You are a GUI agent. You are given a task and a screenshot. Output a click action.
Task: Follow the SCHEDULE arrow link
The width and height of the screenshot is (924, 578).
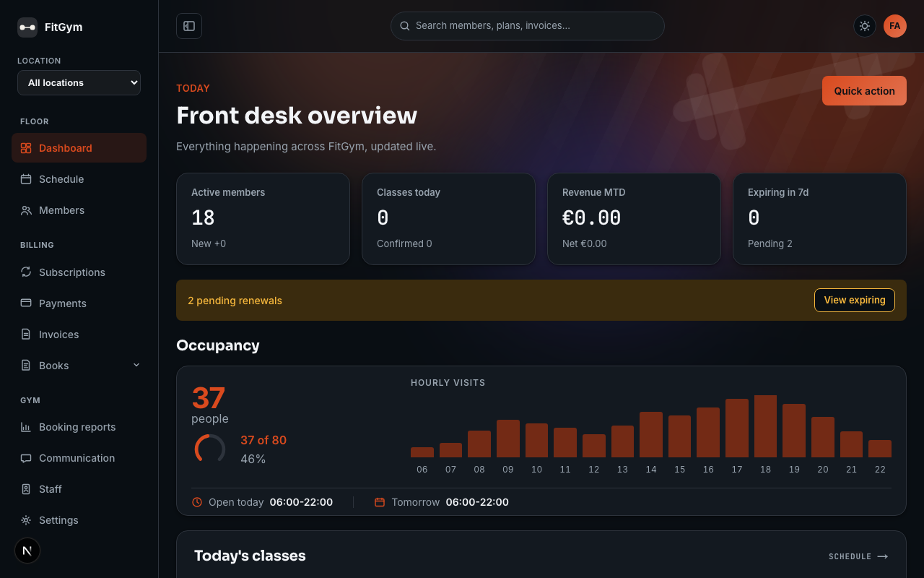click(x=858, y=556)
